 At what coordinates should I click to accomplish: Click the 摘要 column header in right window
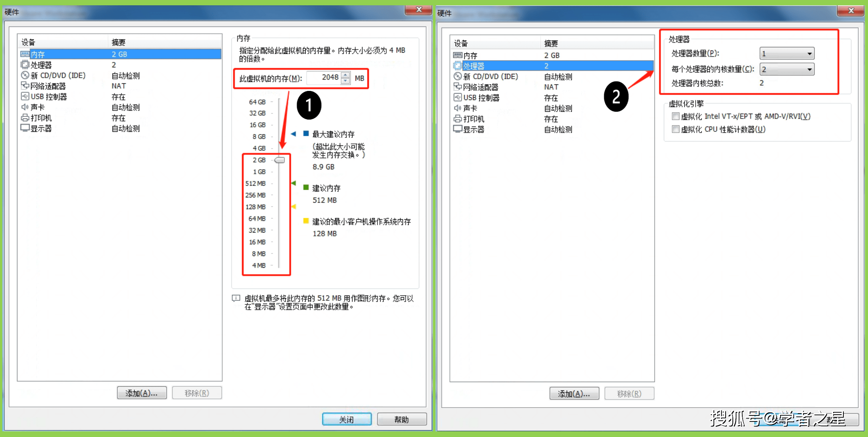point(598,43)
